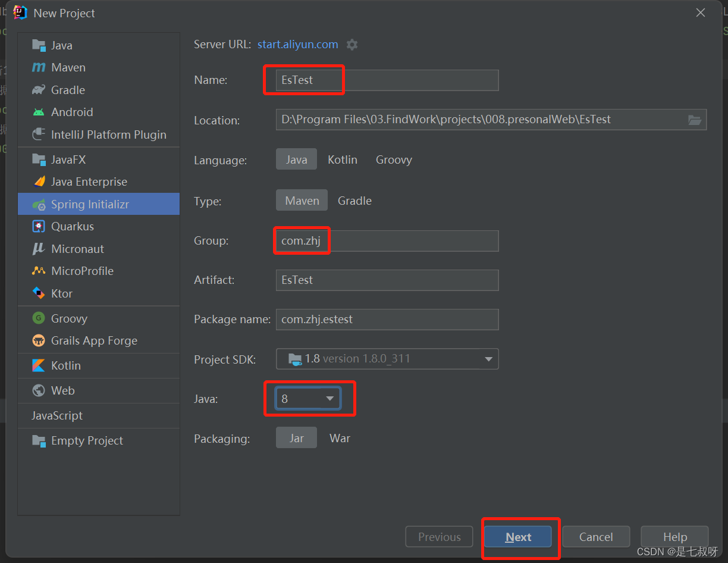The image size is (728, 563).
Task: Browse for location with folder icon
Action: point(695,120)
